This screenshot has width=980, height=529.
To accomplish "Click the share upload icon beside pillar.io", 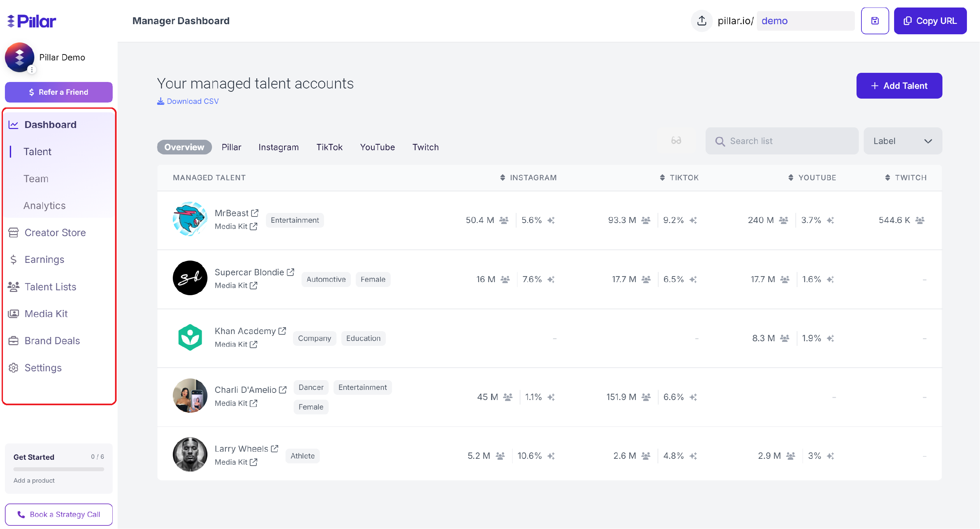I will [702, 21].
